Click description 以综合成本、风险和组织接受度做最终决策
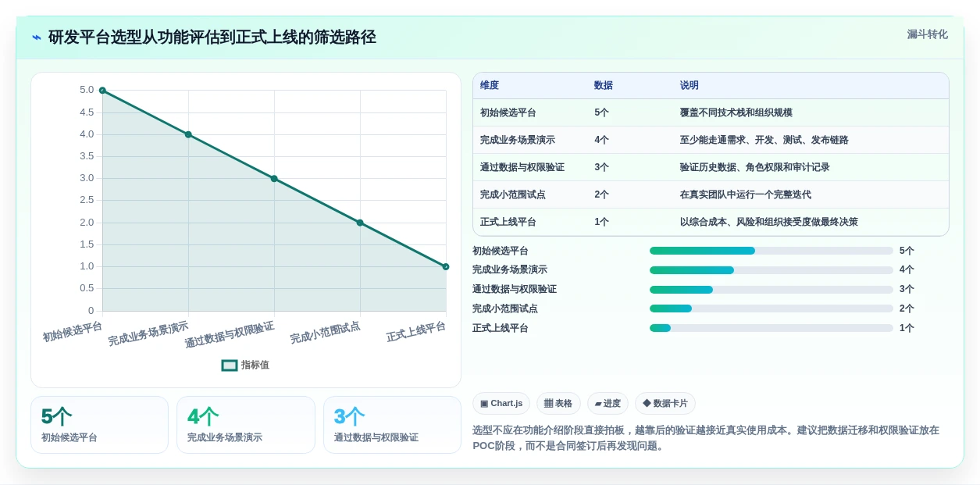980x485 pixels. click(x=769, y=222)
